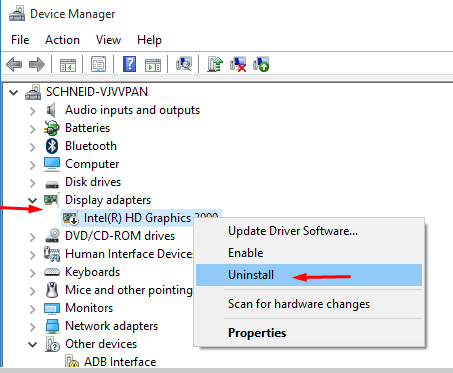
Task: Expand the Batteries node arrow
Action: (x=32, y=129)
